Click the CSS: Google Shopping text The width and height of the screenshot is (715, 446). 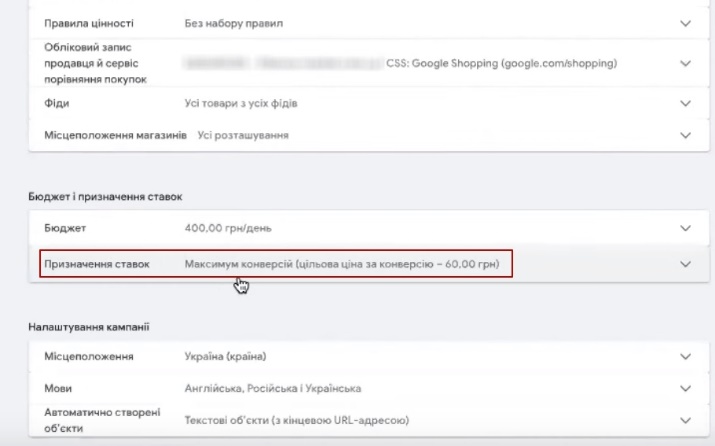tap(501, 63)
